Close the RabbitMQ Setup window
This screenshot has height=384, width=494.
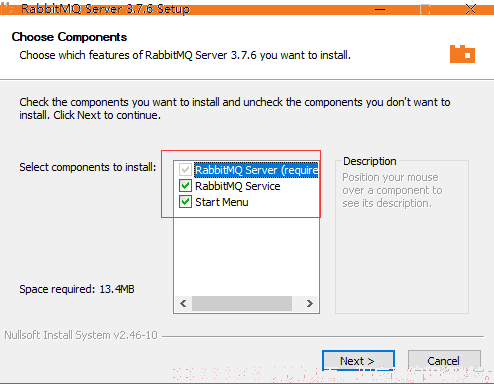point(471,9)
